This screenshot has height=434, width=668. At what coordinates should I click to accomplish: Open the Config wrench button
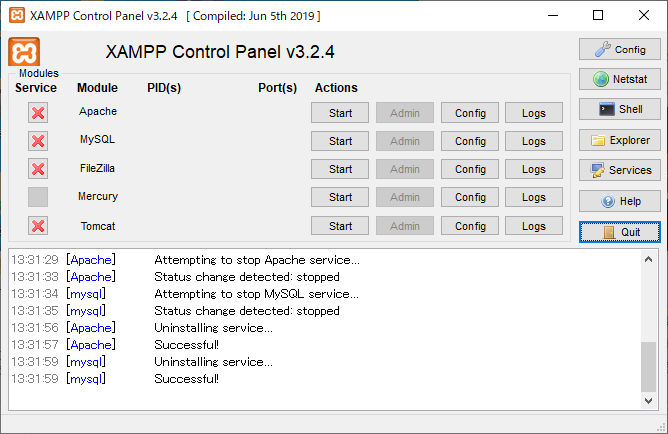point(619,49)
